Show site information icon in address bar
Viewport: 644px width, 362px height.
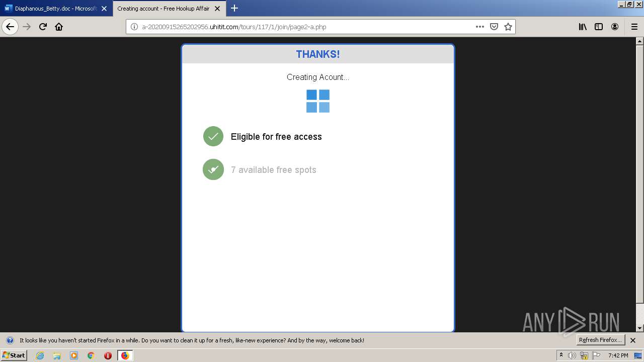pos(134,27)
